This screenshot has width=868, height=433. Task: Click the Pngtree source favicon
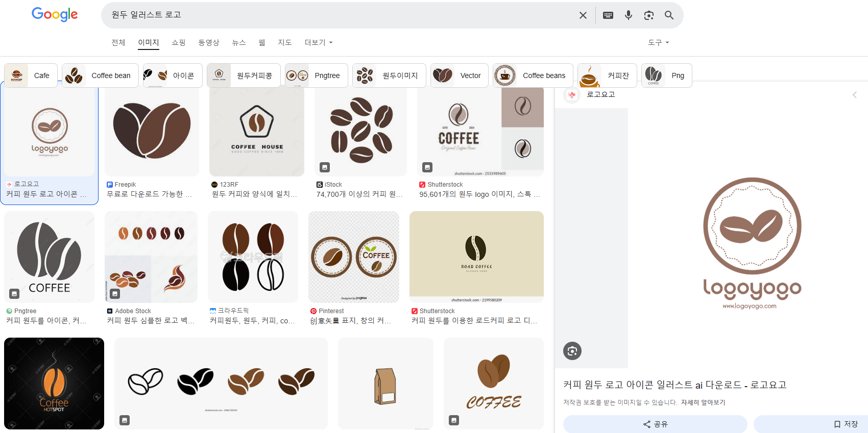pyautogui.click(x=9, y=311)
